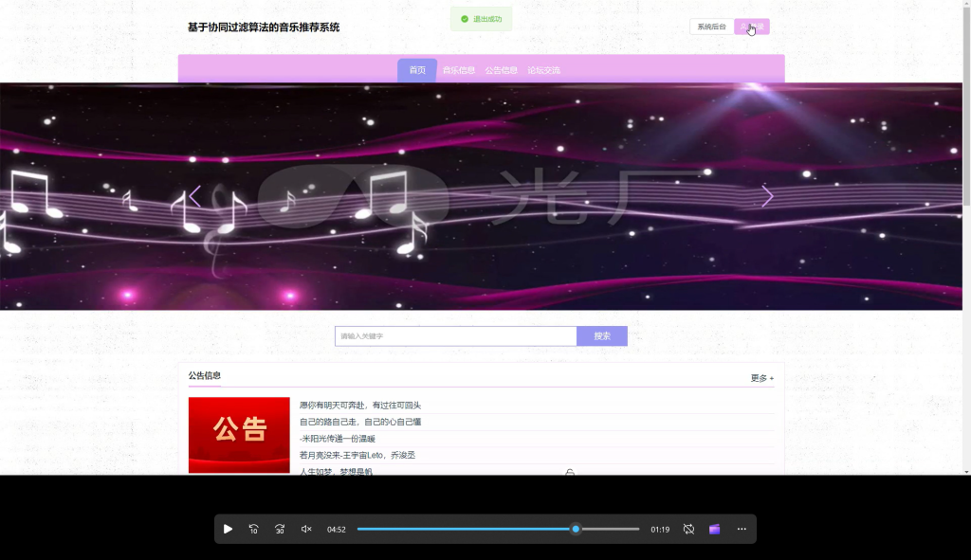
Task: Click the 系统后台 button
Action: [x=711, y=27]
